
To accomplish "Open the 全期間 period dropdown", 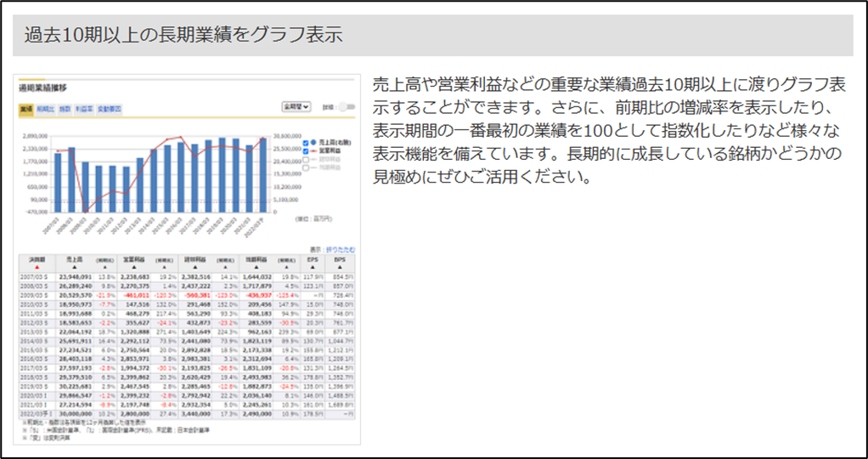I will (x=298, y=108).
